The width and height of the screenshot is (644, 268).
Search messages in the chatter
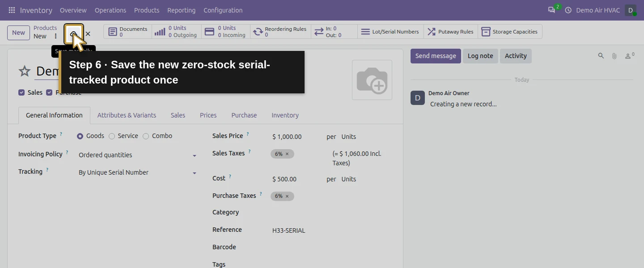[601, 56]
